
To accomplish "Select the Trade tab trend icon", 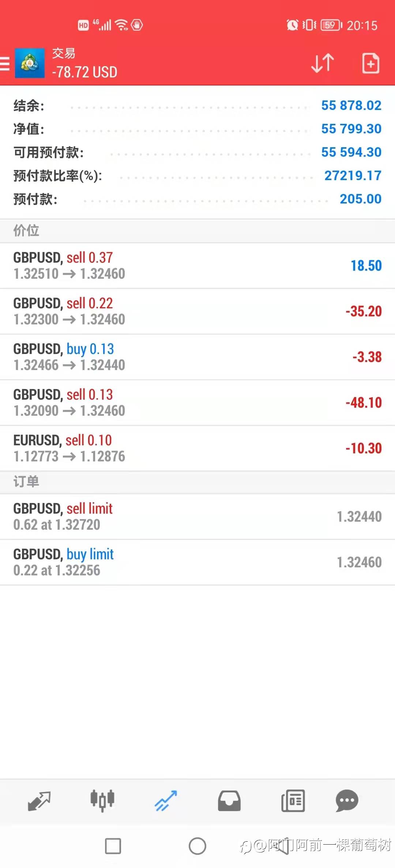I will 166,801.
